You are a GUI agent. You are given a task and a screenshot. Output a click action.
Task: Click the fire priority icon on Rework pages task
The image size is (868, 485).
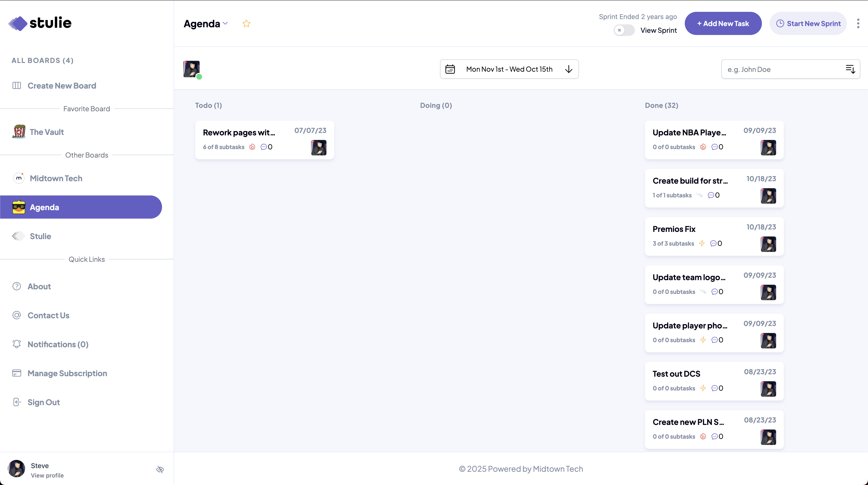[252, 147]
